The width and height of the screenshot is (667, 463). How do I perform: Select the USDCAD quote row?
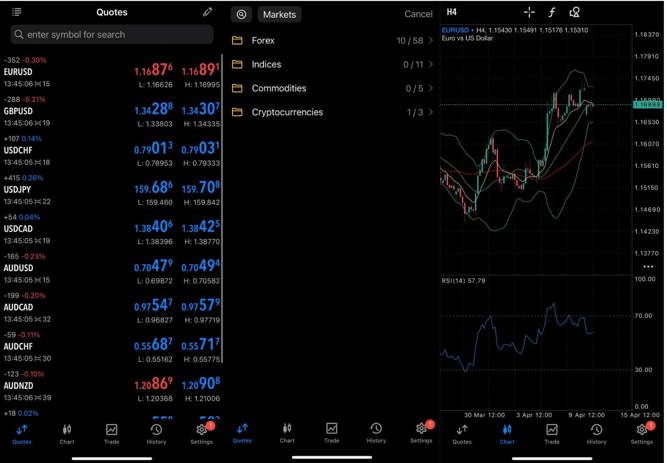click(x=111, y=229)
